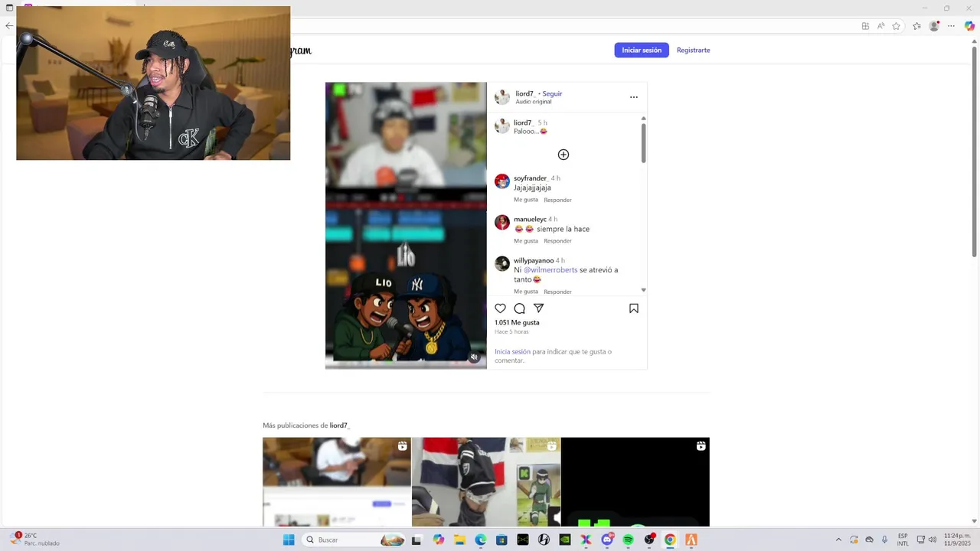Viewport: 980px width, 551px height.
Task: Open Microsoft Edge in taskbar
Action: click(x=481, y=540)
